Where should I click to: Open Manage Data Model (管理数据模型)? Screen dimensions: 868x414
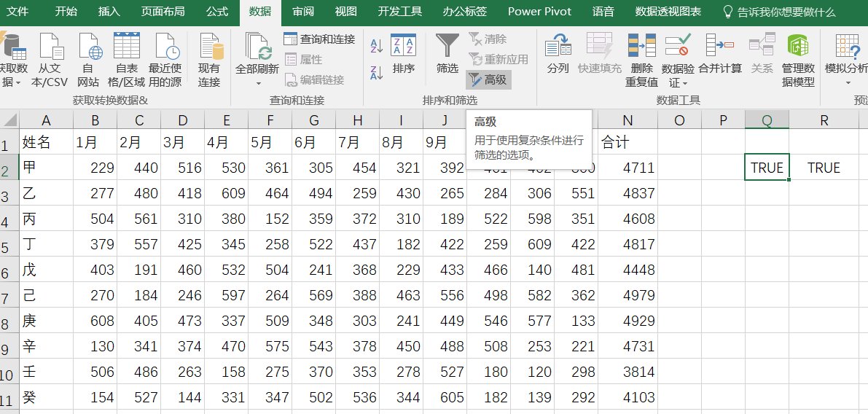pos(798,60)
